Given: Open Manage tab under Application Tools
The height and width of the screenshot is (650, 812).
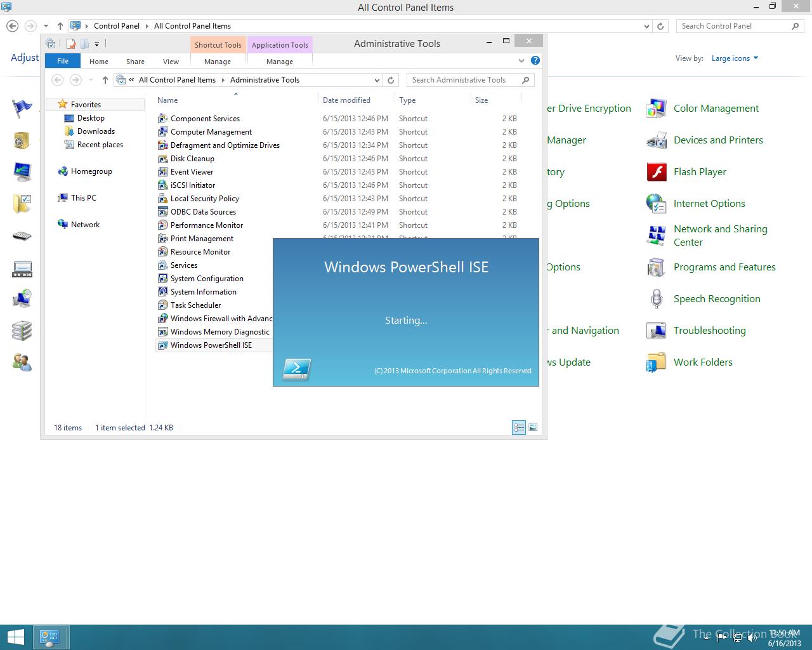Looking at the screenshot, I should tap(280, 62).
